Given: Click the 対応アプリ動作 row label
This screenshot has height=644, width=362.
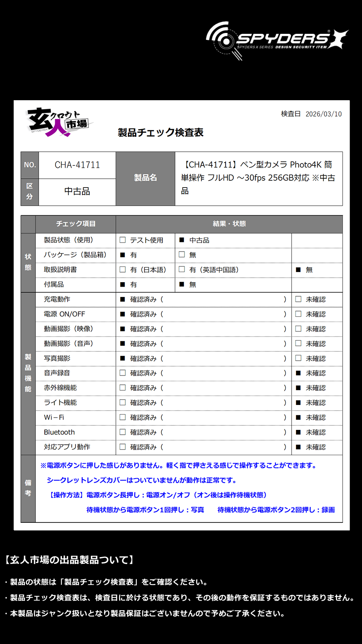Looking at the screenshot, I should point(67,447).
